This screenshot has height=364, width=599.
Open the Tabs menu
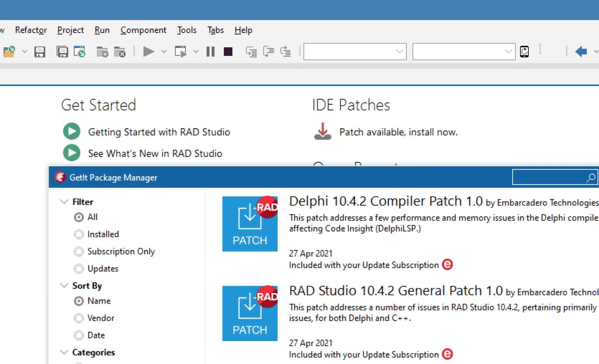point(215,30)
